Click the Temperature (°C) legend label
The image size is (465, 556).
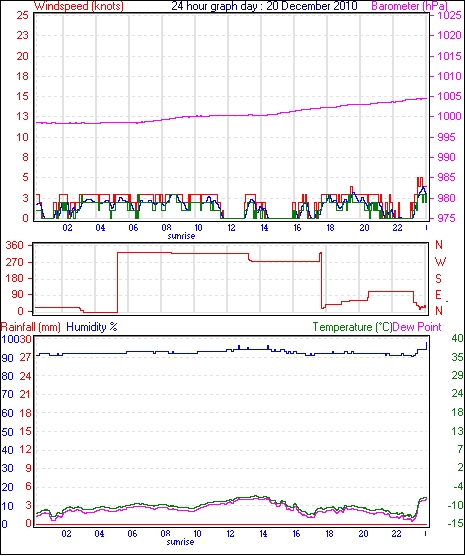pos(352,327)
